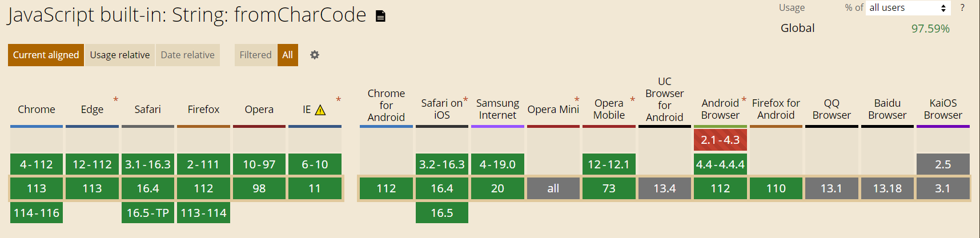Open the all users dropdown
Image resolution: width=980 pixels, height=238 pixels.
[x=908, y=8]
